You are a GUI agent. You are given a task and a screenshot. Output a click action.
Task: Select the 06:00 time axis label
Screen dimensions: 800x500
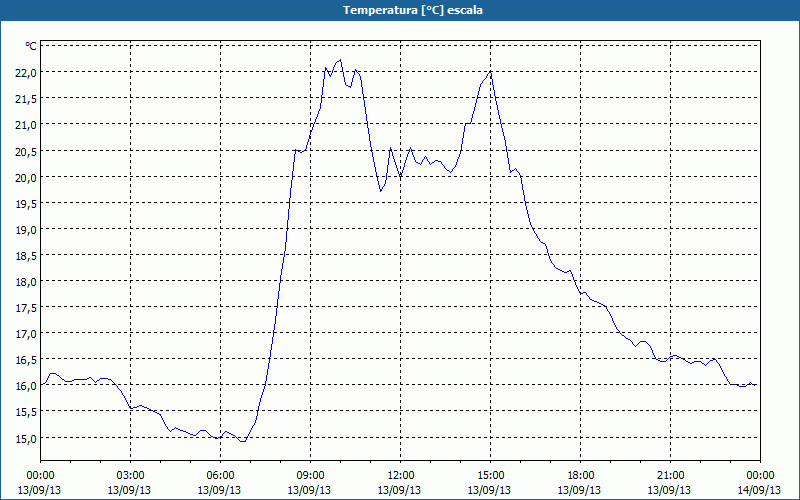click(220, 476)
